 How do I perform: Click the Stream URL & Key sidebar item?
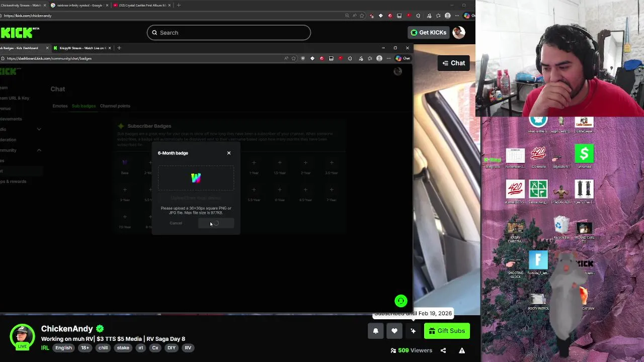pyautogui.click(x=15, y=98)
